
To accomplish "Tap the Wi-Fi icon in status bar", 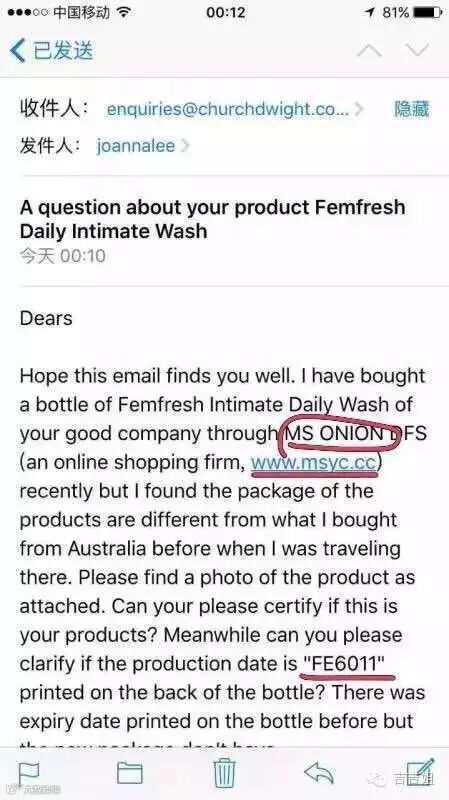I will pyautogui.click(x=123, y=12).
